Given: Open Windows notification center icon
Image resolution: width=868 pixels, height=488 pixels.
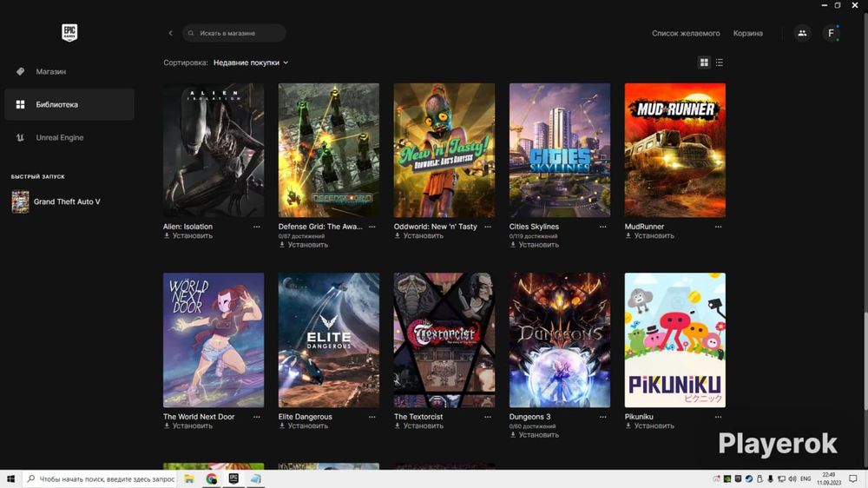Looking at the screenshot, I should tap(853, 478).
